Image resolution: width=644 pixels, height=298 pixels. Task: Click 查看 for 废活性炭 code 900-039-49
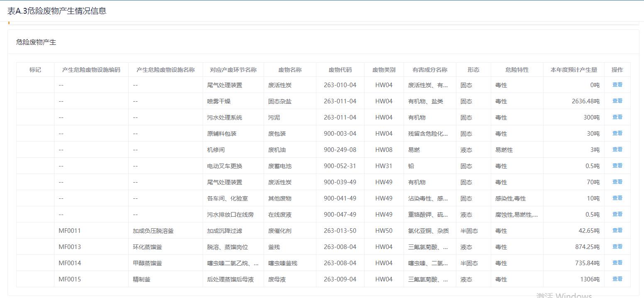617,182
